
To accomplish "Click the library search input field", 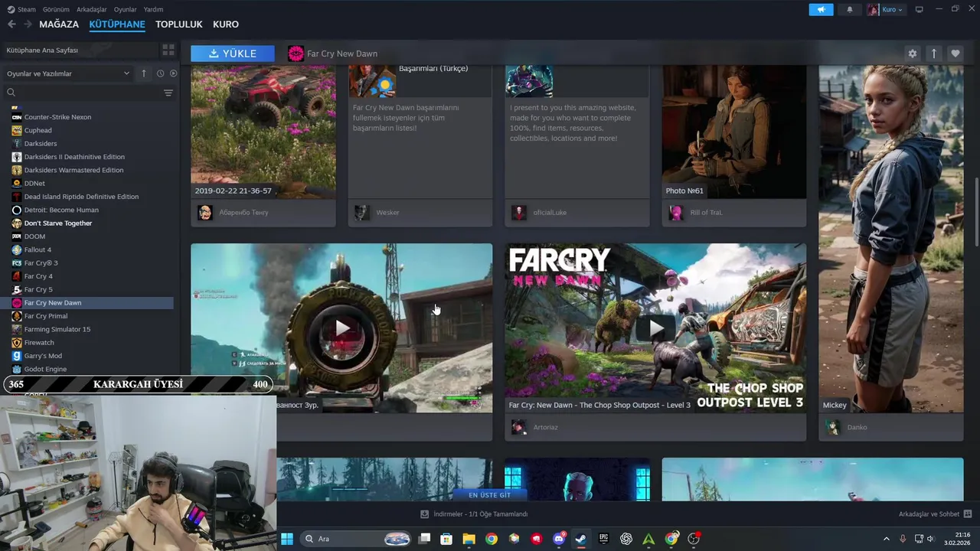I will (x=88, y=93).
